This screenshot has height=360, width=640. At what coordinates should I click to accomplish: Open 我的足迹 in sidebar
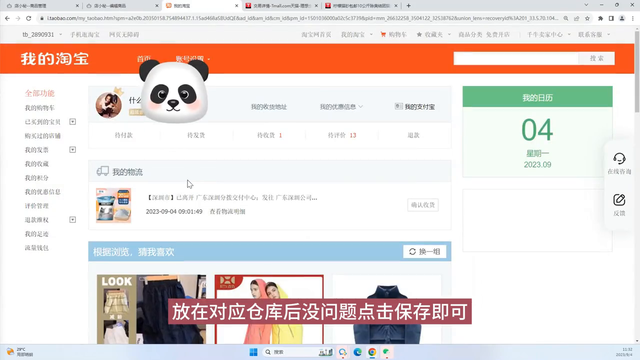pyautogui.click(x=37, y=234)
